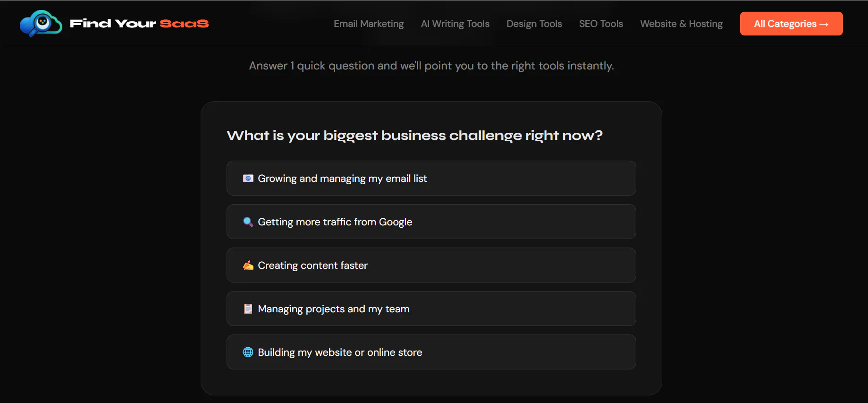Screen dimensions: 868x403
Task: Click the Find Your SaaS brand text
Action: point(139,24)
